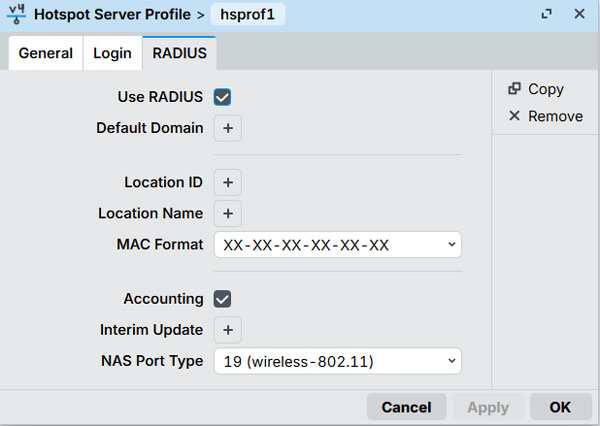Click the Hotspot Server Profile breadcrumb title
Screen dimensions: 600x426
[113, 14]
